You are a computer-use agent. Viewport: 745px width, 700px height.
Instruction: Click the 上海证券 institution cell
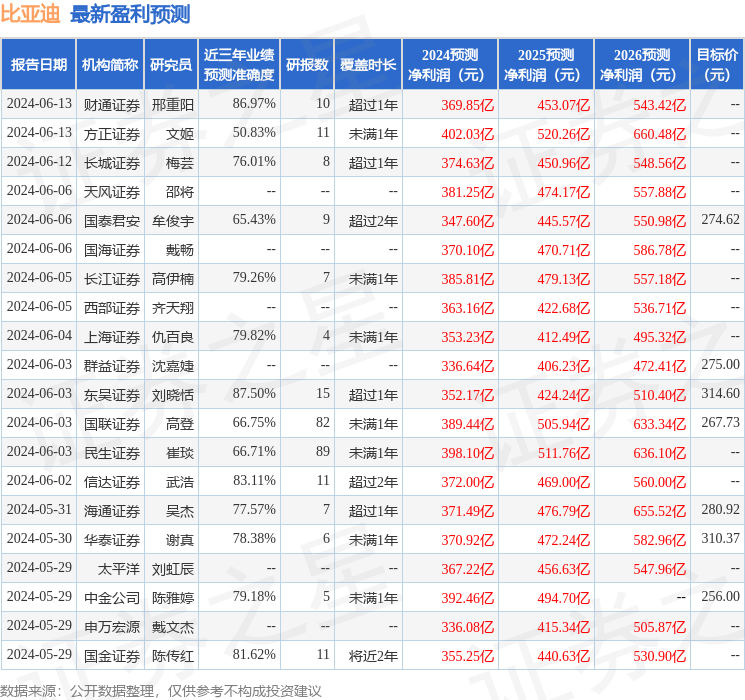click(x=112, y=337)
